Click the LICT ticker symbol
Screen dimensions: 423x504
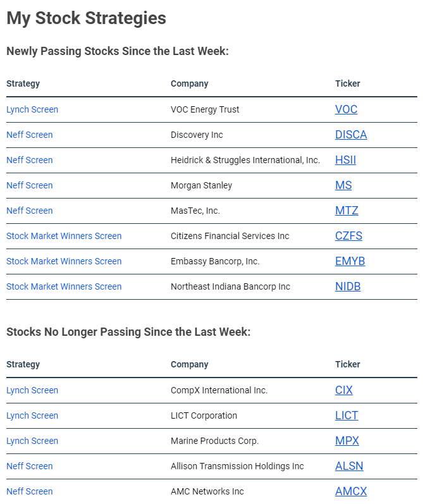[346, 415]
